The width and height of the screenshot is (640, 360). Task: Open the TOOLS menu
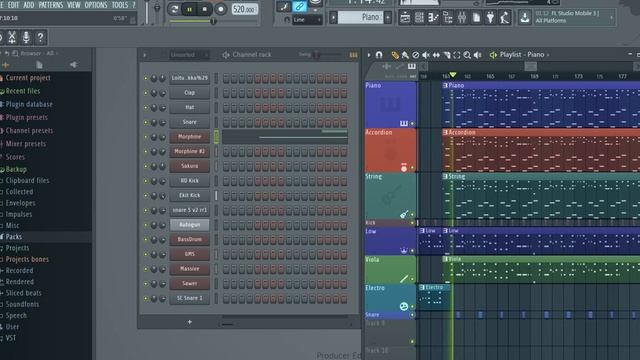(x=120, y=5)
